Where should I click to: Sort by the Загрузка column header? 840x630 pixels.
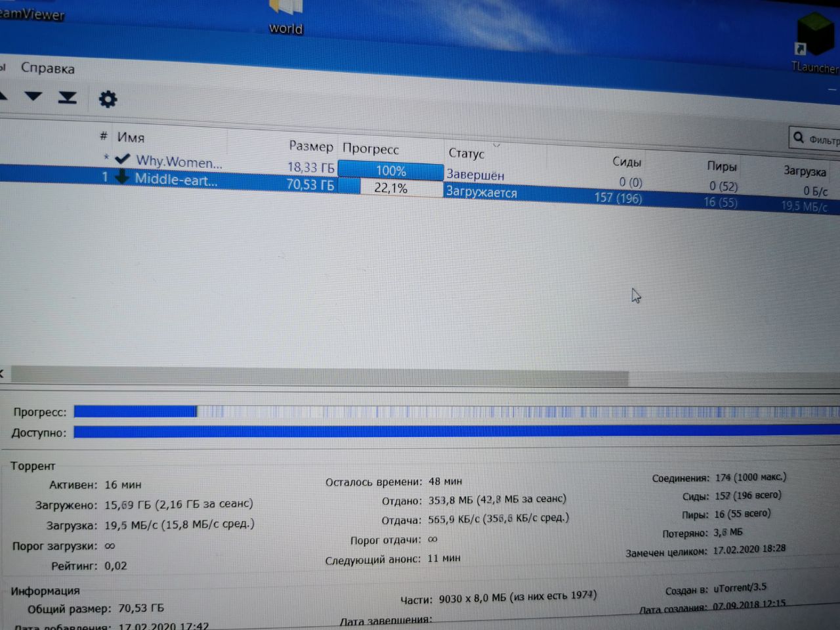point(805,171)
